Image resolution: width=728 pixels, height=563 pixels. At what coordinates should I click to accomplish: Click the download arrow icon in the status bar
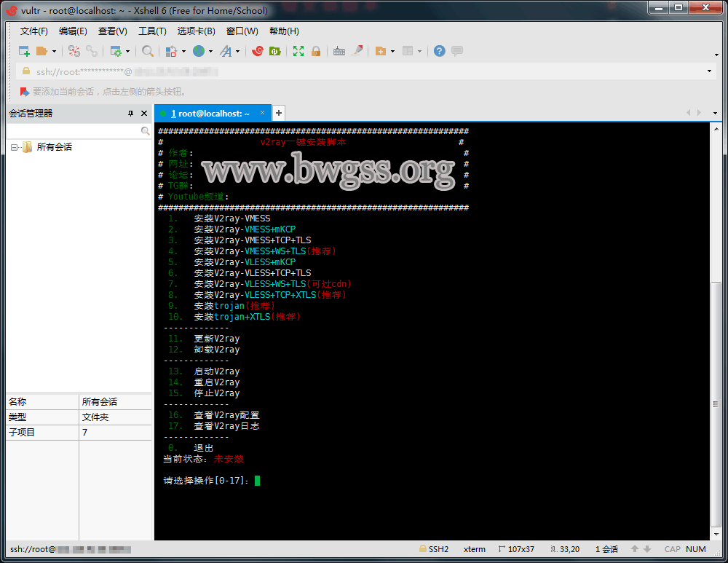coord(647,549)
